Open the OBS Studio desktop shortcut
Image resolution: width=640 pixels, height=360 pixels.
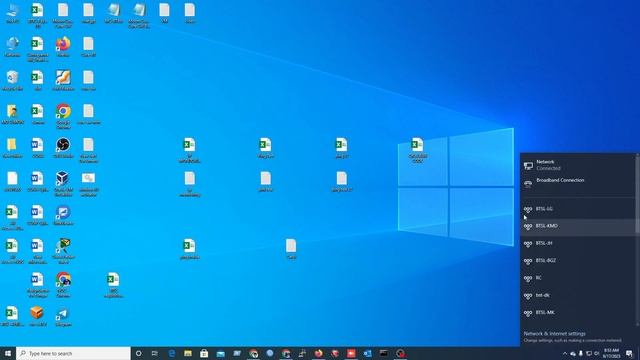click(x=63, y=148)
